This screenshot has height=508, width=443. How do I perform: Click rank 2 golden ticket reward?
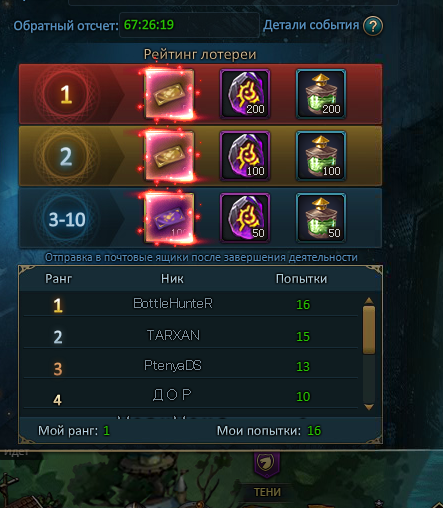coord(169,156)
